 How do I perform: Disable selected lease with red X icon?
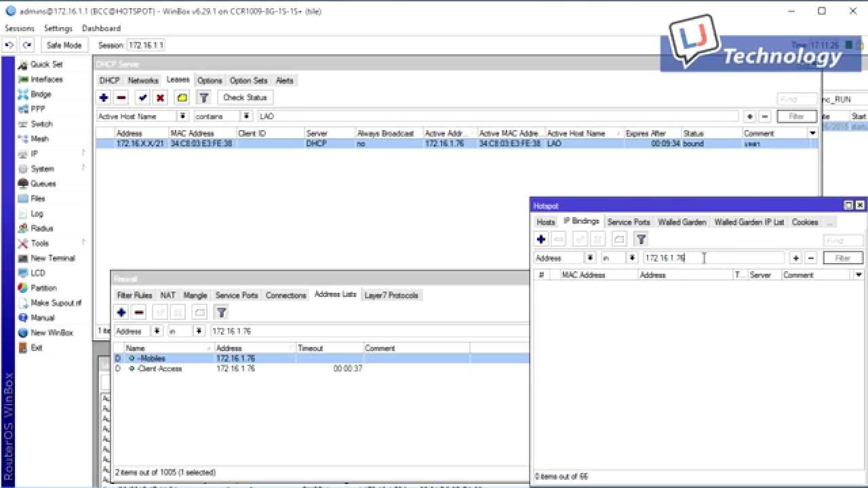(x=160, y=98)
